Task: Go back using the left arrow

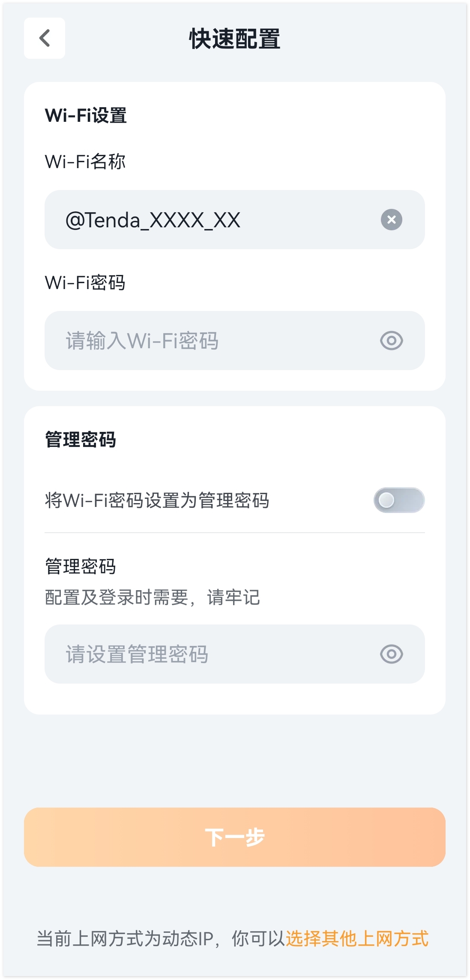Action: pyautogui.click(x=45, y=38)
